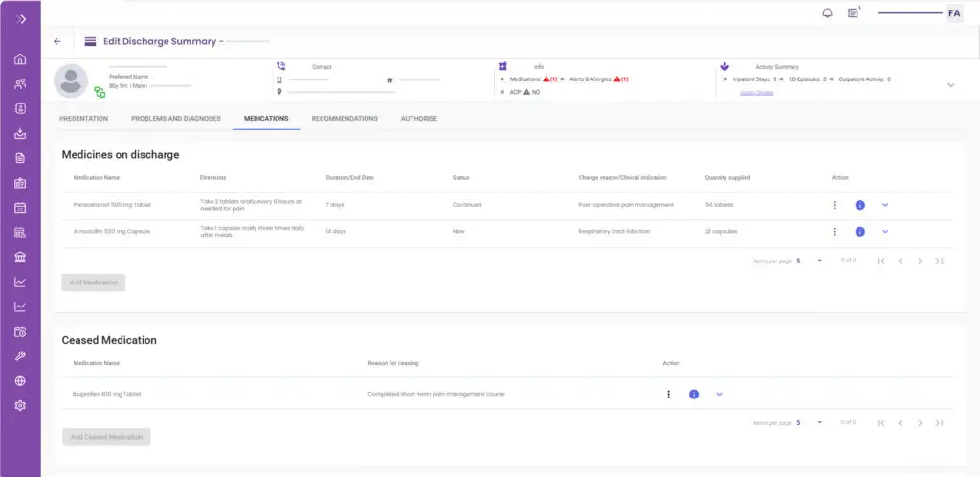Viewport: 980px width, 477px height.
Task: Open the notifications bell
Action: (827, 13)
